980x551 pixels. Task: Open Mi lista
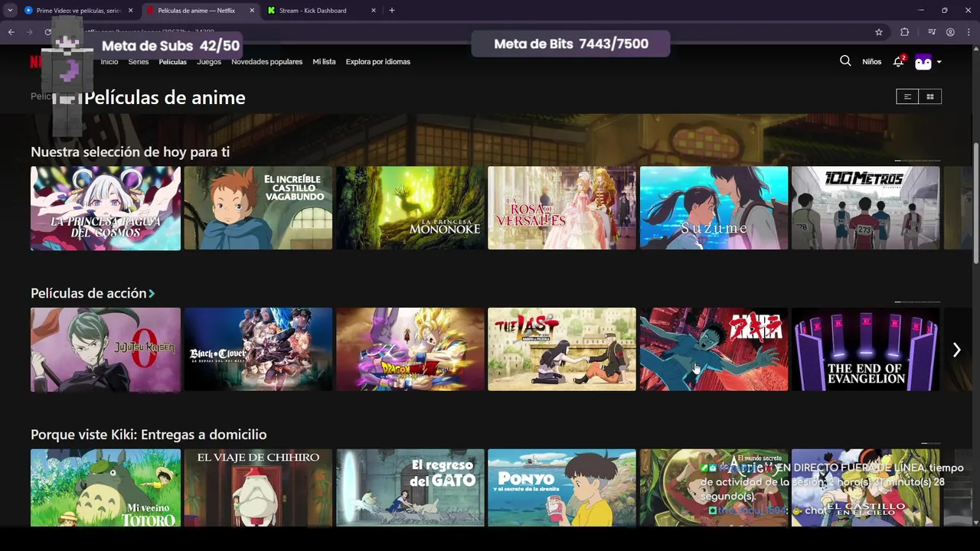pyautogui.click(x=324, y=62)
